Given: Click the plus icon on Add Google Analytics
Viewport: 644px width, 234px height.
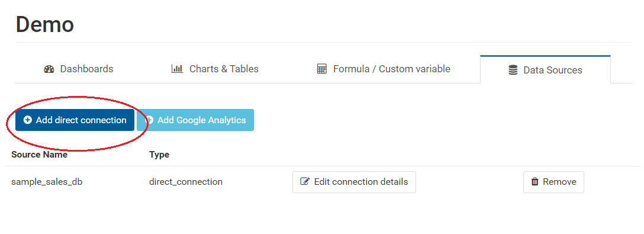Looking at the screenshot, I should coord(150,120).
